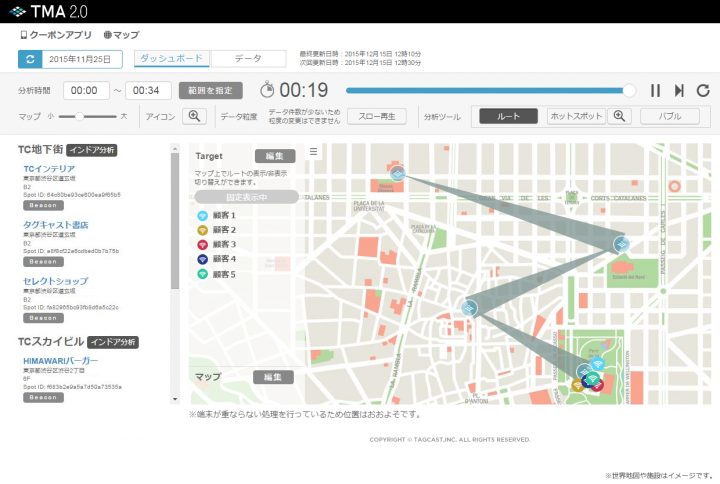
Task: Click the beacon marker at the top of the map
Action: (397, 174)
